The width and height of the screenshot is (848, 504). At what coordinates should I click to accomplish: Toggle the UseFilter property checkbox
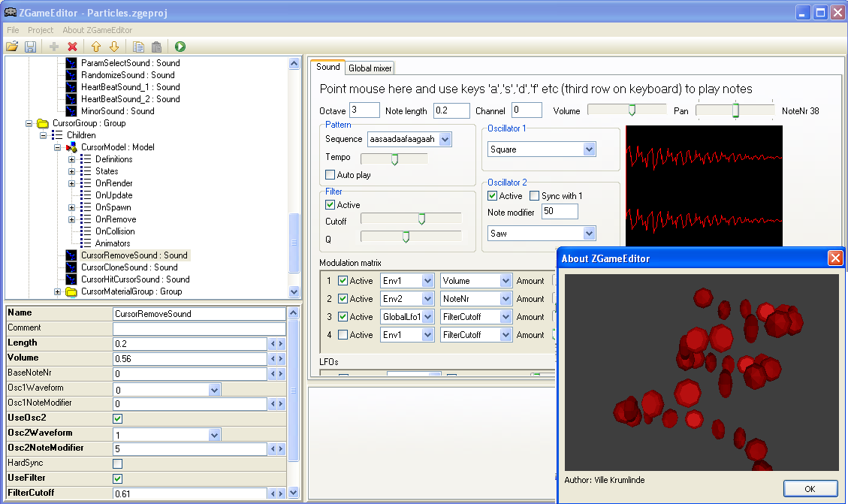click(117, 478)
